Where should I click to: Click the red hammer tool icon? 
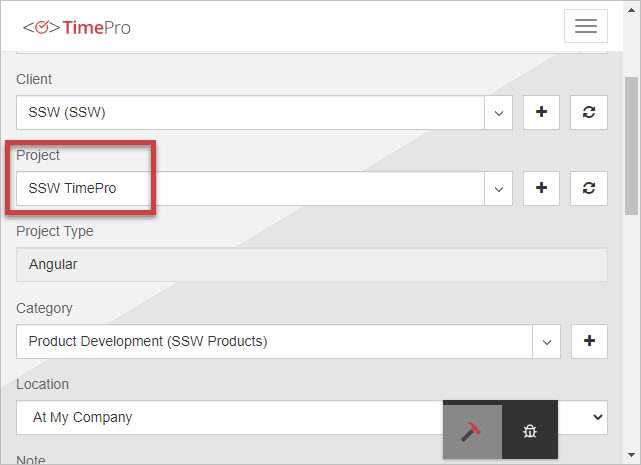tap(472, 431)
